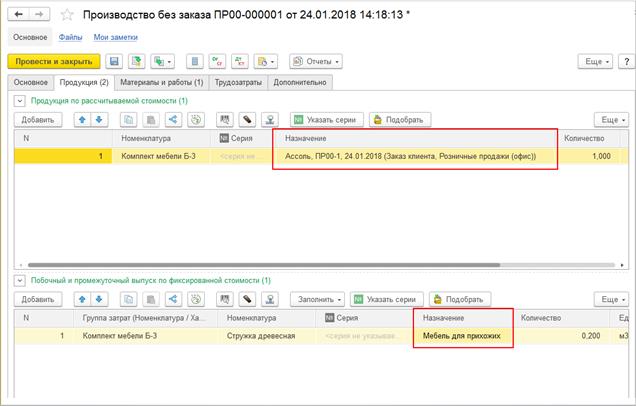Image resolution: width=636 pixels, height=406 pixels.
Task: Copy row icon in the upper product table toolbar
Action: click(x=129, y=120)
